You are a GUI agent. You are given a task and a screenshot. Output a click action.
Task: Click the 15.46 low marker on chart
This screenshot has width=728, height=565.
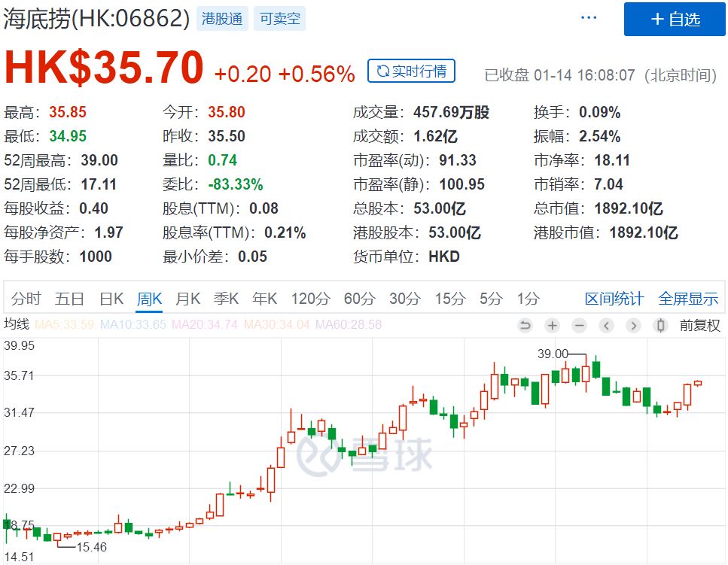click(x=91, y=548)
